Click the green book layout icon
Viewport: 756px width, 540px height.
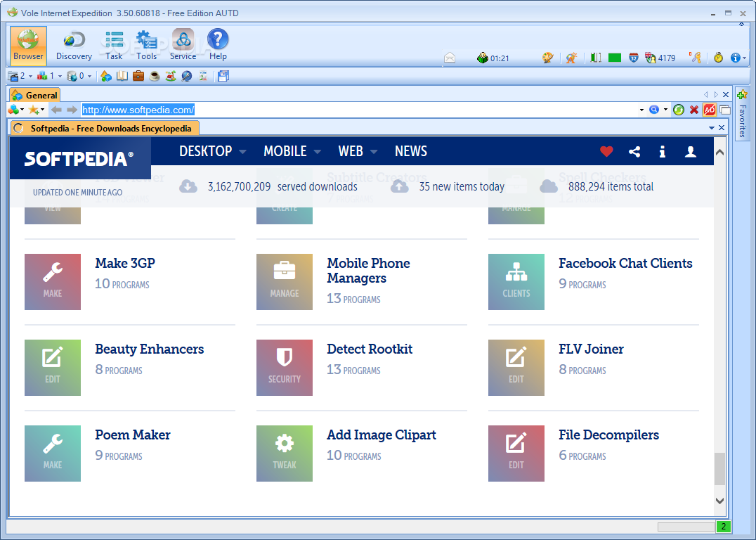tap(596, 58)
